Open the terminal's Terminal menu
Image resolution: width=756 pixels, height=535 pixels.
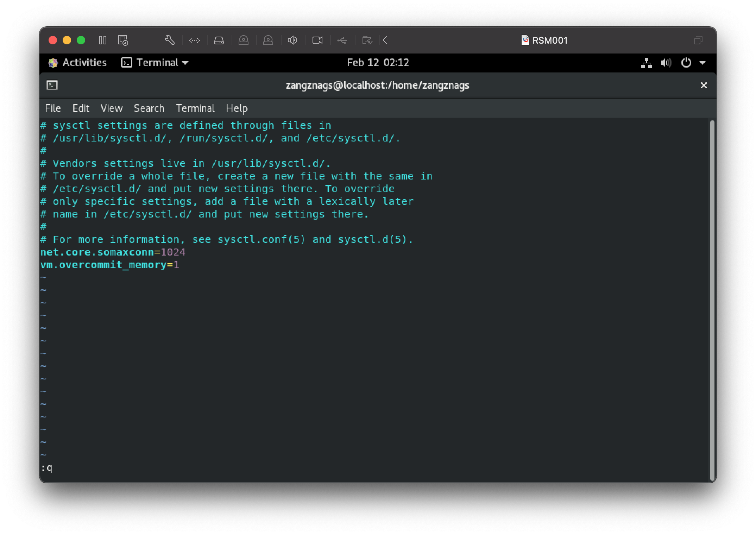[x=195, y=108]
